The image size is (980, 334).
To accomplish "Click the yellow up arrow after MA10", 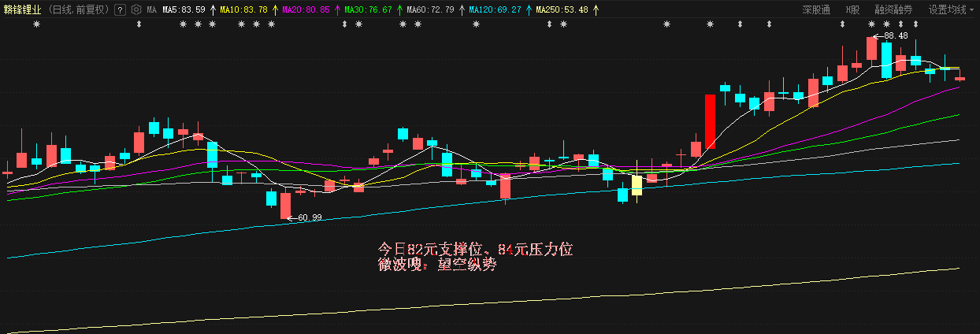I will [275, 10].
